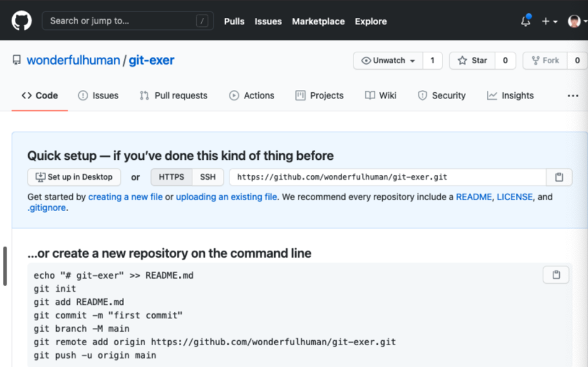The image size is (588, 367).
Task: Click the create new repository heading
Action: (x=169, y=253)
